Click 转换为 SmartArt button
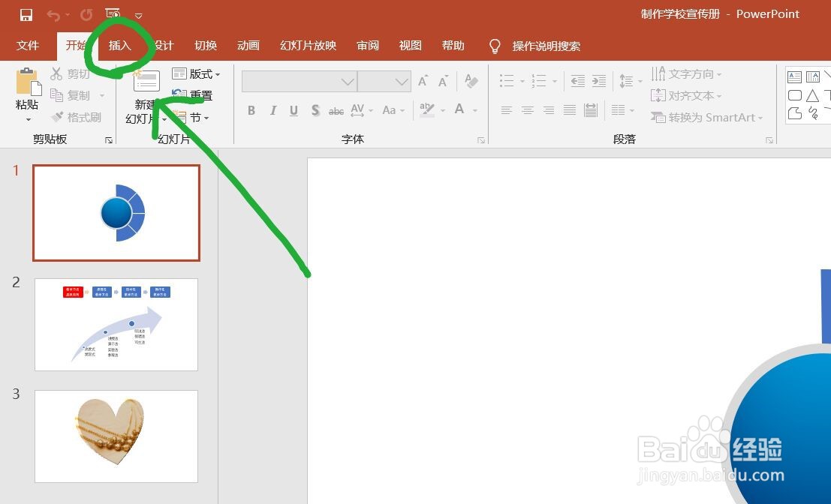 click(707, 118)
